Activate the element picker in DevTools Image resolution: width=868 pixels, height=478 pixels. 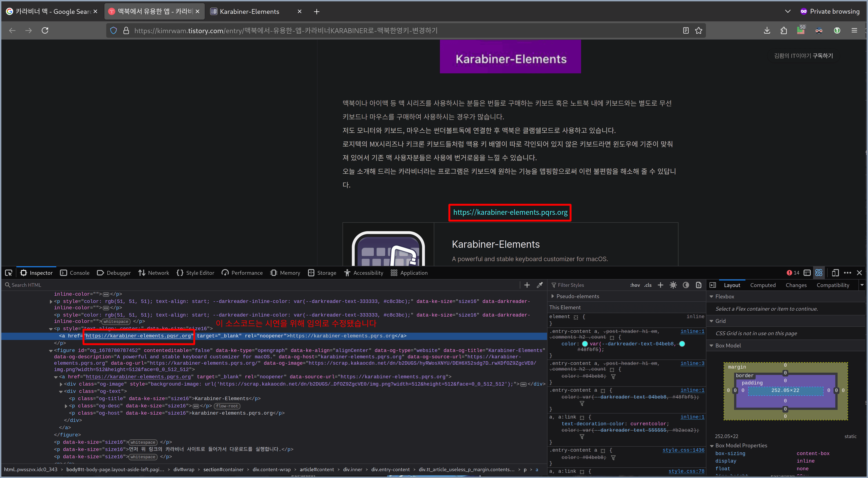(x=9, y=273)
